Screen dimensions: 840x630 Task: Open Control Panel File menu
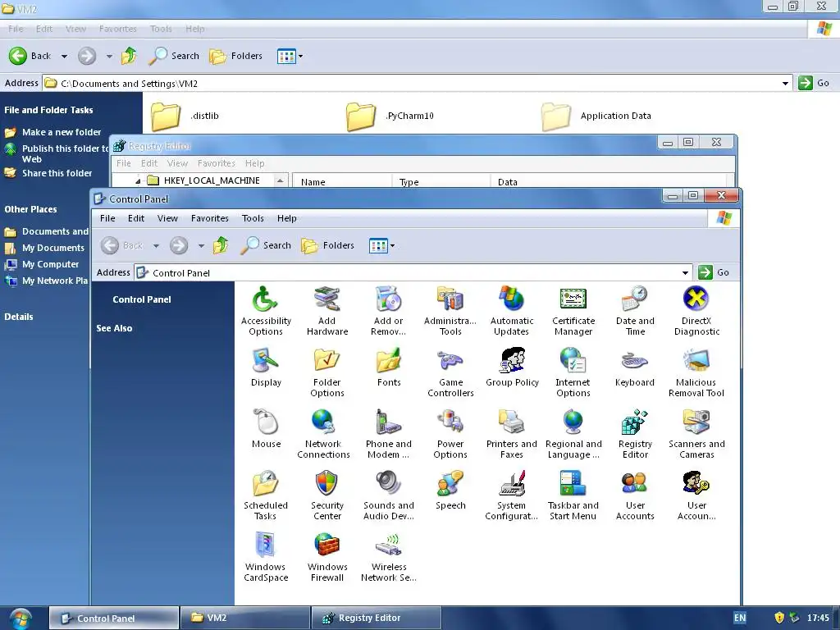coord(107,218)
